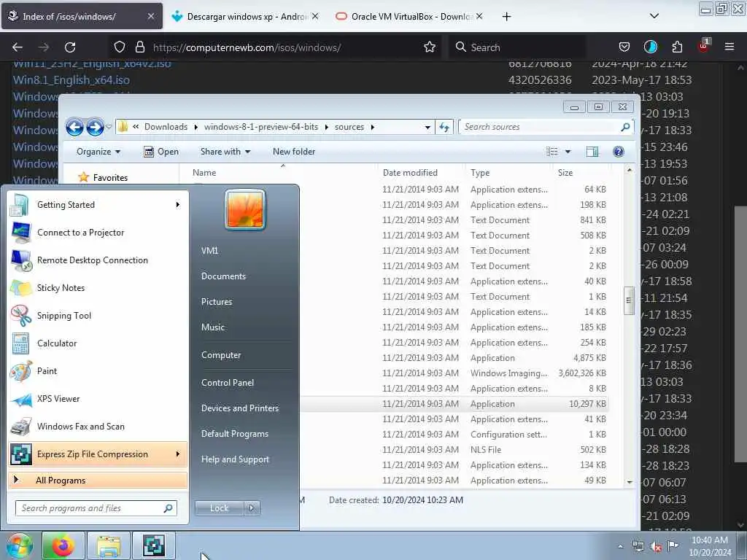Open Firefox from the taskbar
This screenshot has height=560, width=747.
[x=63, y=545]
